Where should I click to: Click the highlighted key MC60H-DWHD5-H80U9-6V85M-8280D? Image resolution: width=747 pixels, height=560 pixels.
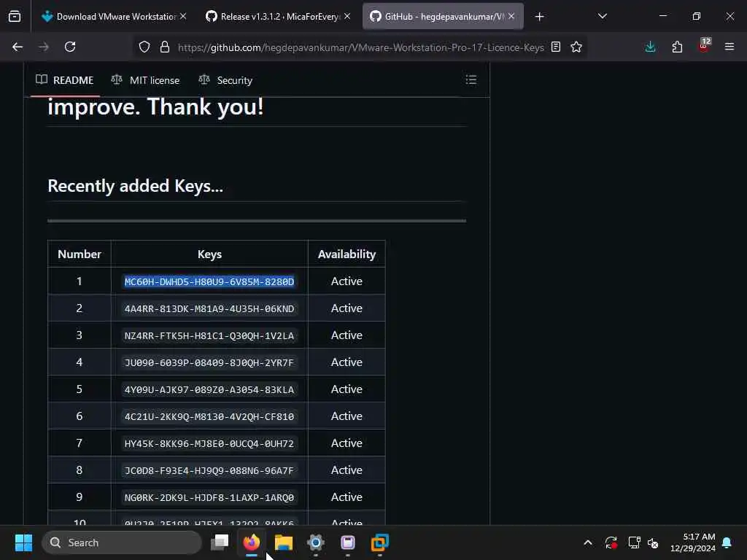[209, 281]
